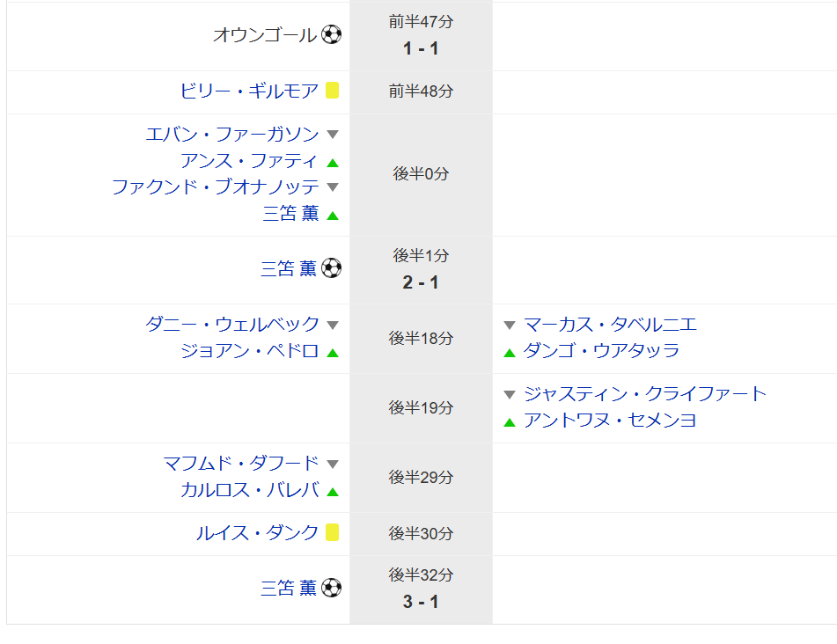
Task: Click the soccer ball icon at 後半1分
Action: [x=332, y=267]
